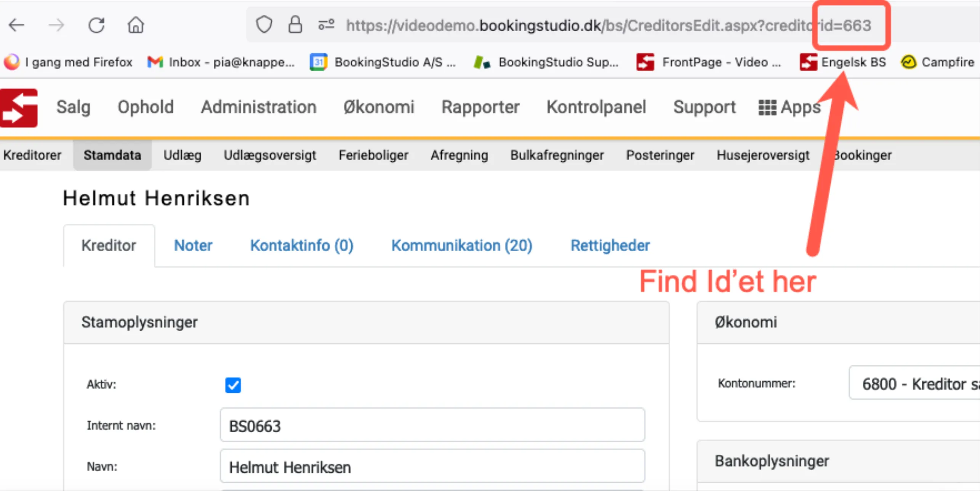Toggle the Aktiv checkbox
Viewport: 980px width, 491px height.
coord(233,385)
